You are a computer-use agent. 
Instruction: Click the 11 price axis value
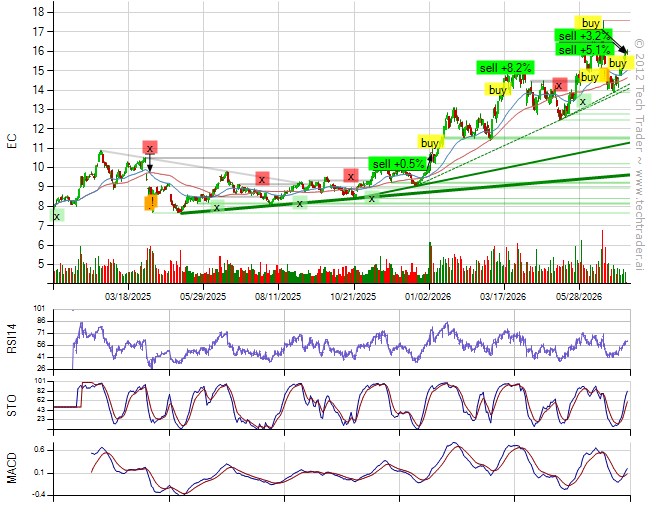[38, 148]
